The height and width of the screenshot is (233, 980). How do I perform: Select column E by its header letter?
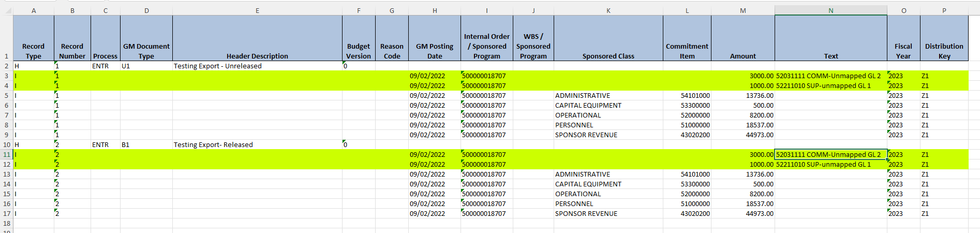[257, 10]
